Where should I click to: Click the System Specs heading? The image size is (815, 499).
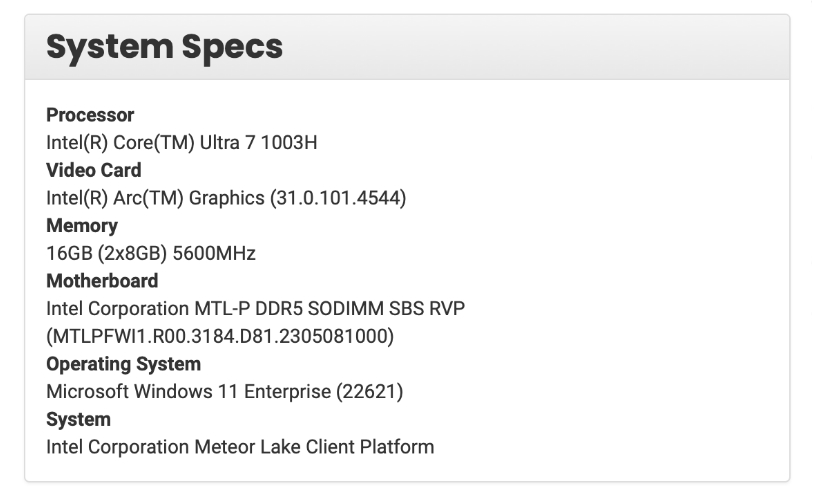[x=164, y=47]
